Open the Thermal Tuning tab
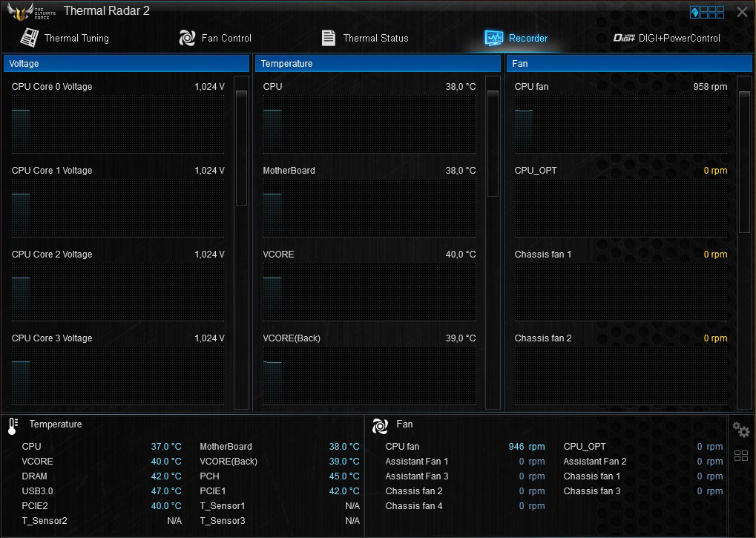This screenshot has height=538, width=756. [65, 38]
